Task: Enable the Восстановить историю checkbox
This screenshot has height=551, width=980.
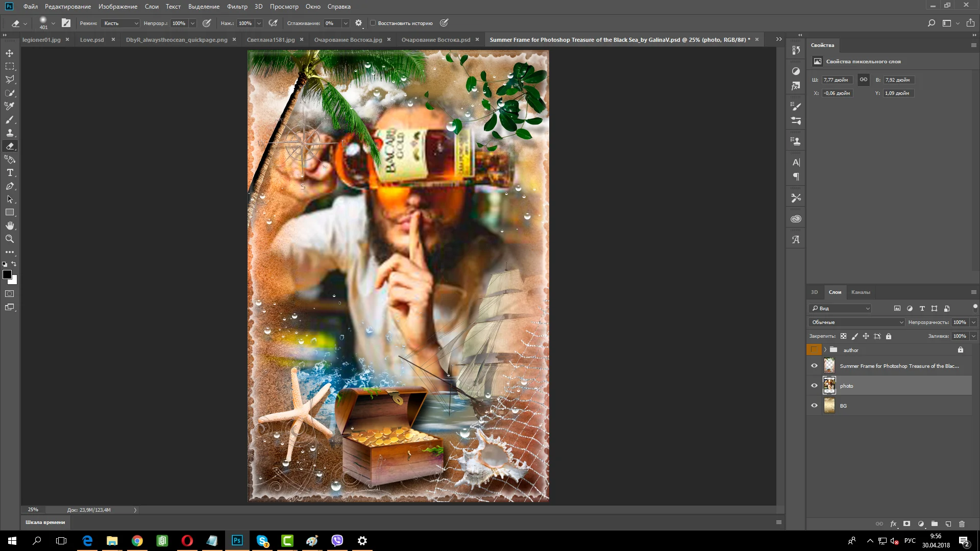Action: (373, 23)
